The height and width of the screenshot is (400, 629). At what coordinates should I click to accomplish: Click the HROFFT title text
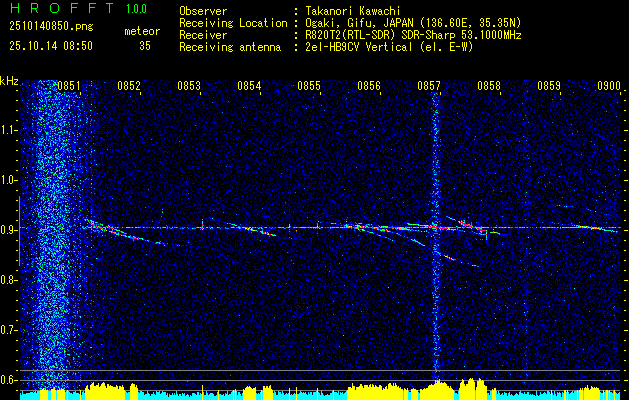pyautogui.click(x=63, y=8)
